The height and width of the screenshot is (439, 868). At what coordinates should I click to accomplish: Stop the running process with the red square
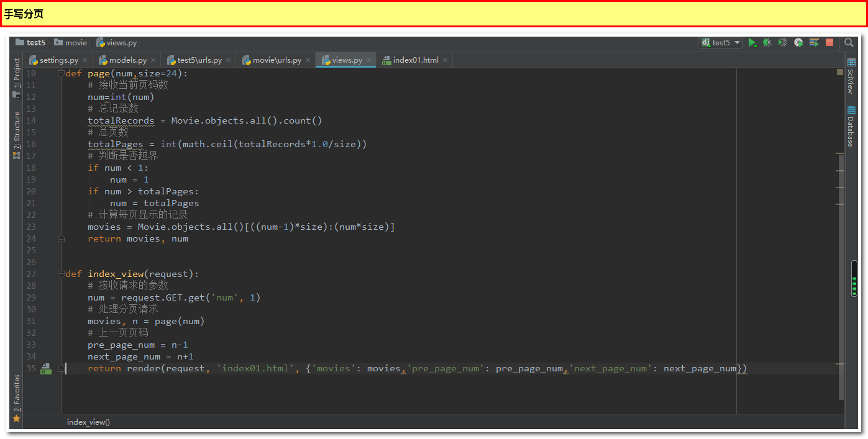[x=829, y=43]
